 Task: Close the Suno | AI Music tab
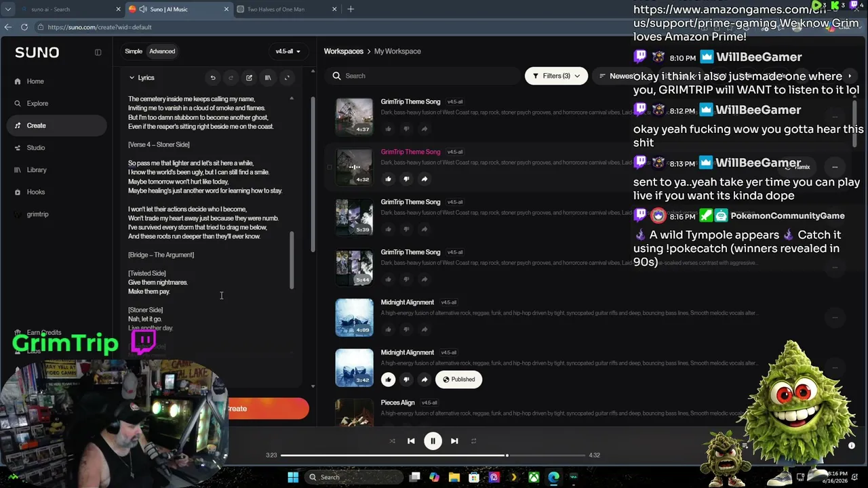point(225,9)
